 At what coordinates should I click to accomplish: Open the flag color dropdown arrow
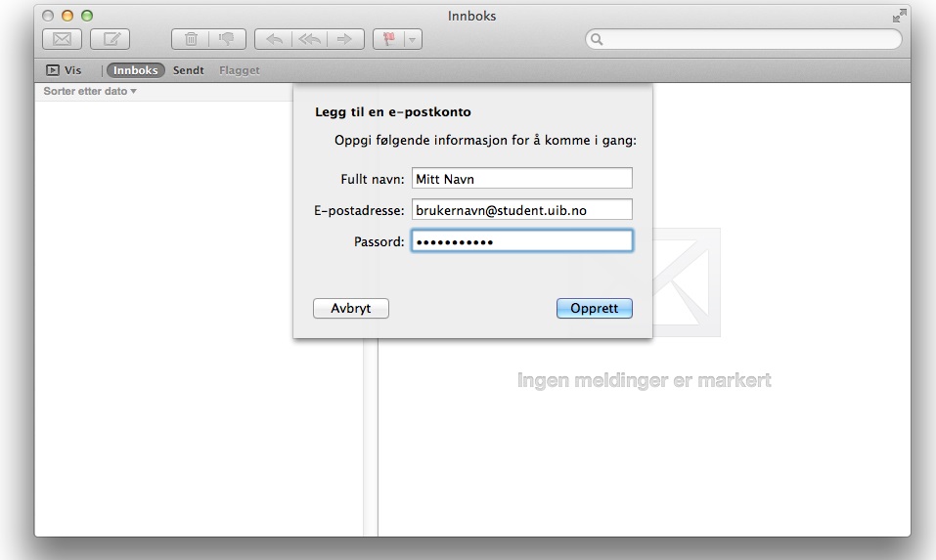[413, 39]
